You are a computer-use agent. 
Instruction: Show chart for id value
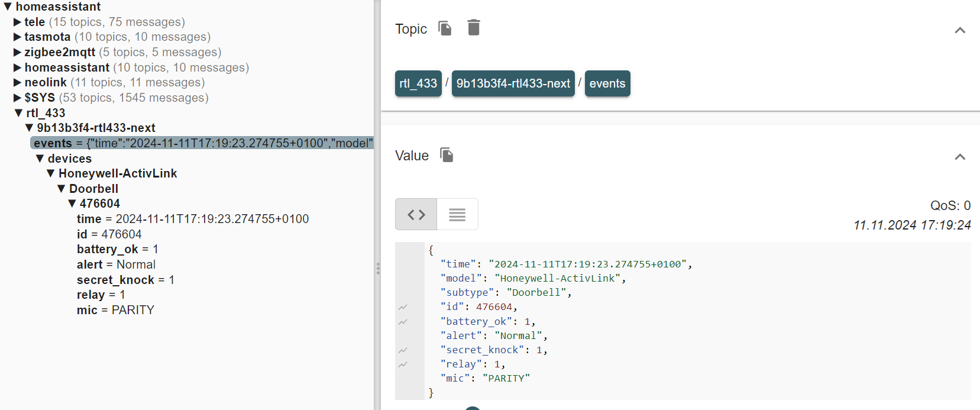(x=403, y=307)
